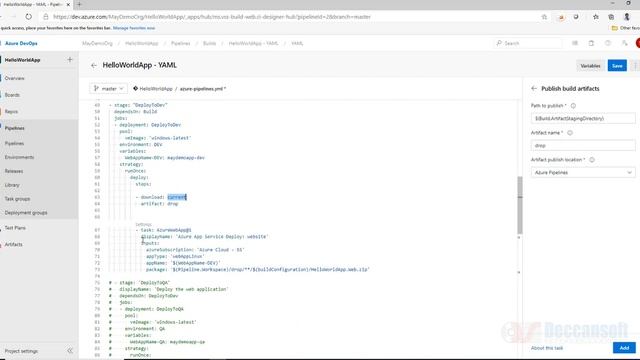Open Library in the sidebar
Screen dimensions: 640x360
pyautogui.click(x=12, y=185)
